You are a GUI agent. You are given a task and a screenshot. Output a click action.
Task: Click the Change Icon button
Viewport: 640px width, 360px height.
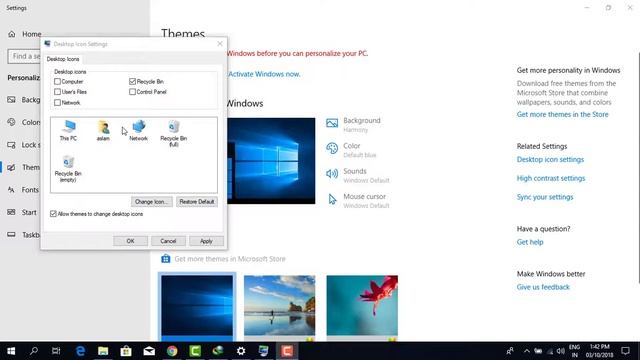[151, 202]
